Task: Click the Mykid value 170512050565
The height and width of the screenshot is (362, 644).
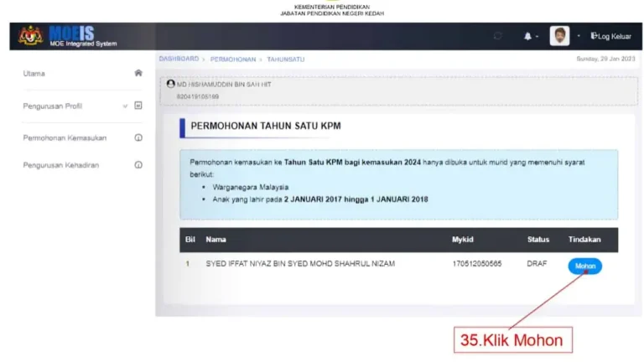Action: tap(477, 263)
